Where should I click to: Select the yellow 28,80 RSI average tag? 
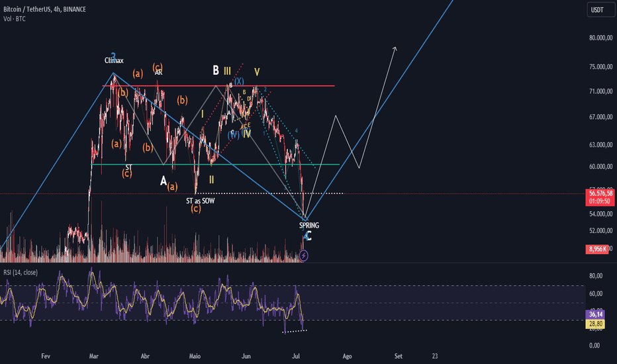click(596, 324)
